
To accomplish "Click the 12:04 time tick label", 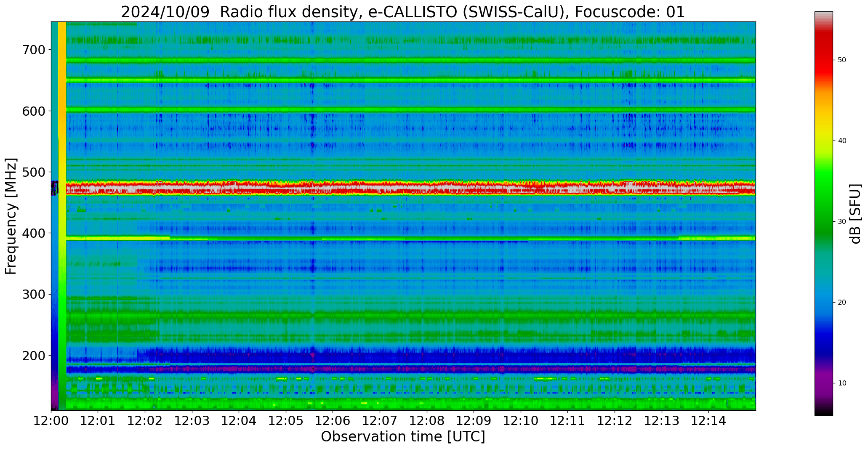I will tap(239, 420).
